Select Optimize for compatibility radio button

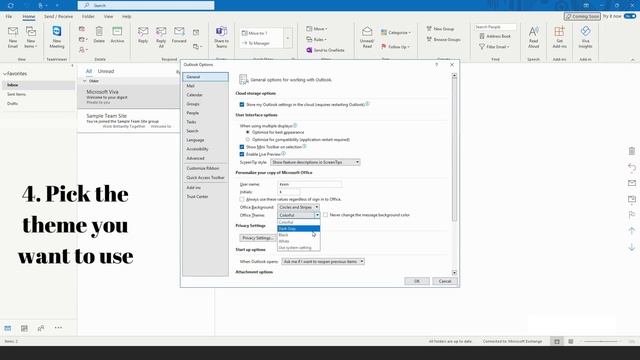tap(247, 140)
